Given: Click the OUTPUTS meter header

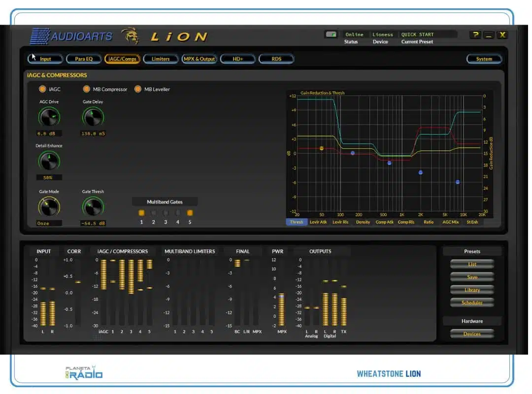Looking at the screenshot, I should coord(320,252).
